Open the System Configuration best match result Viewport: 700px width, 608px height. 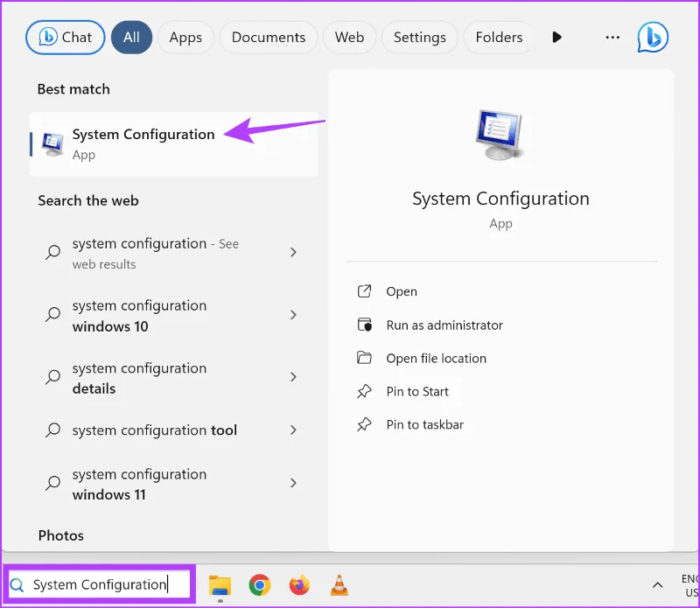click(x=173, y=144)
